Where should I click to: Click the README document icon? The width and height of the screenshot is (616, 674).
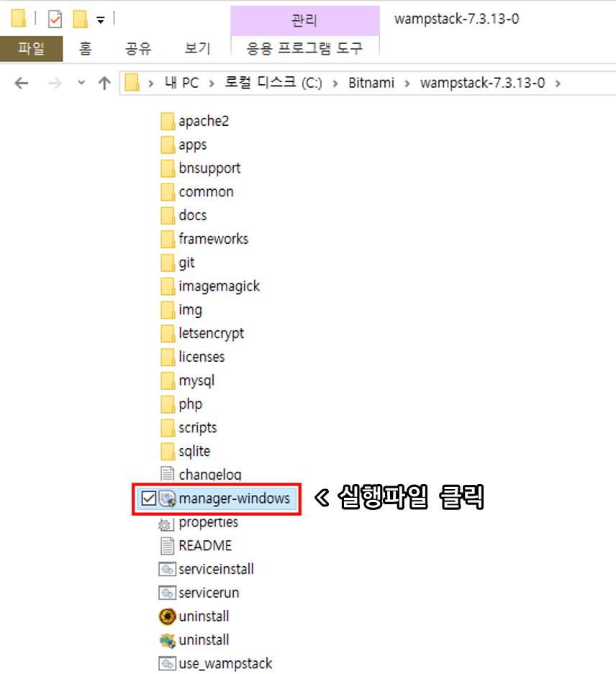[168, 546]
